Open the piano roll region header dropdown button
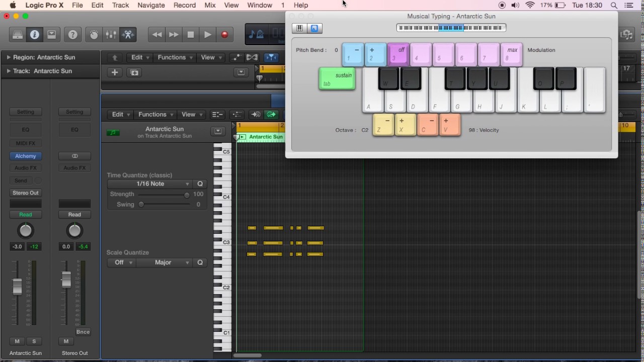The image size is (644, 362). tap(218, 131)
